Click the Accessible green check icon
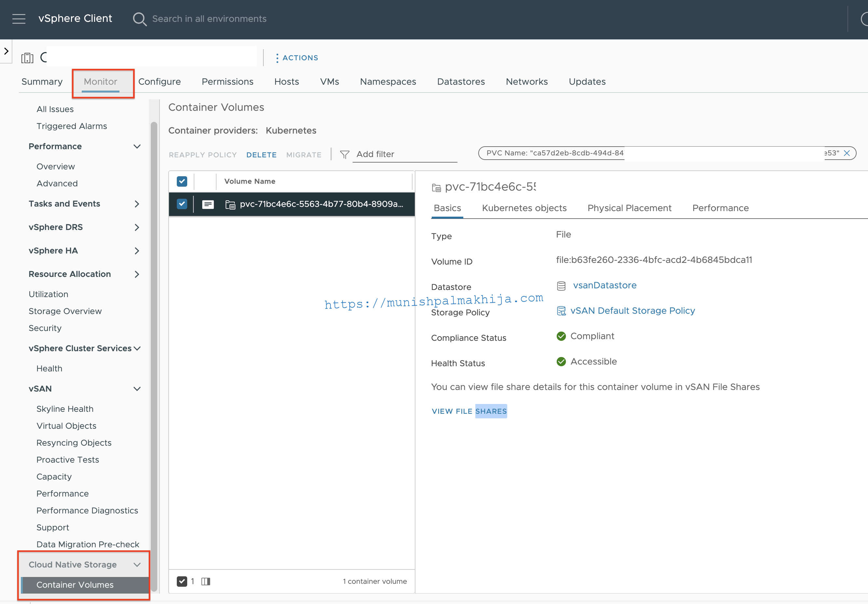The height and width of the screenshot is (604, 868). 561,362
